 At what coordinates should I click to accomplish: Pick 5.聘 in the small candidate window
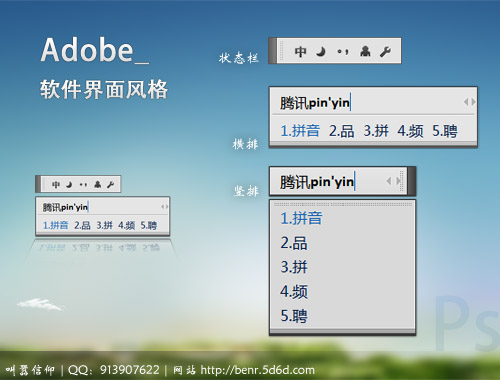point(149,225)
